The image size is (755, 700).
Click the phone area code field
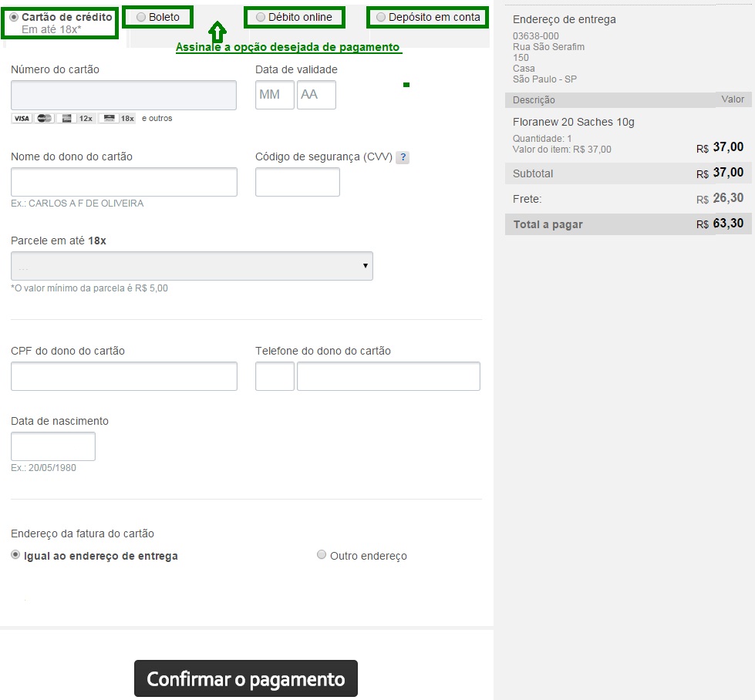[275, 376]
